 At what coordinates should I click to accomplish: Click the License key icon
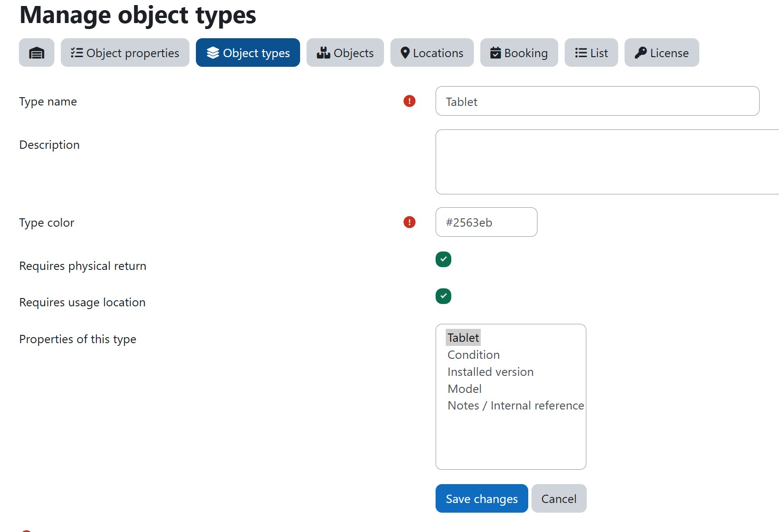pos(640,53)
